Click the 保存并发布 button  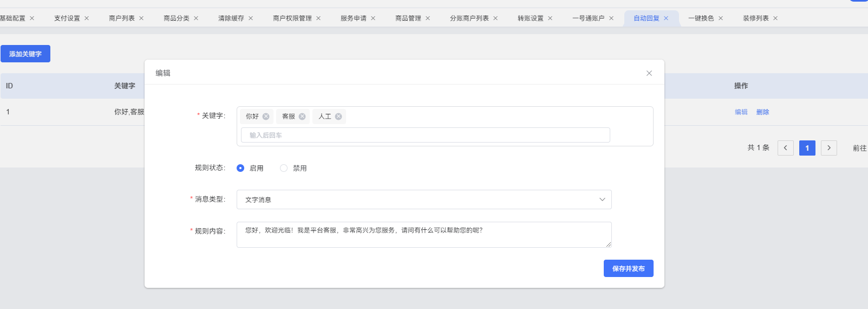pyautogui.click(x=628, y=268)
